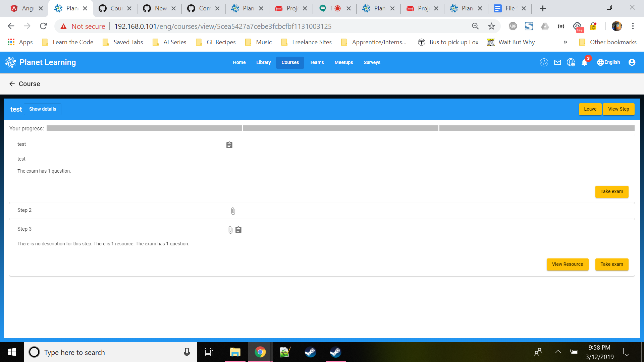Open notifications bell with 3 badge
Viewport: 644px width, 362px height.
(x=585, y=62)
